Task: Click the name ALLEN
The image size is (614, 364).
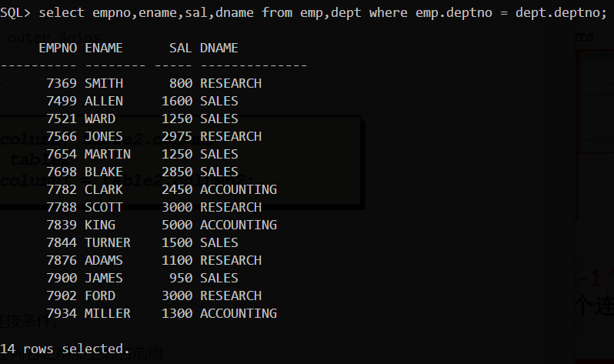Action: coord(104,101)
